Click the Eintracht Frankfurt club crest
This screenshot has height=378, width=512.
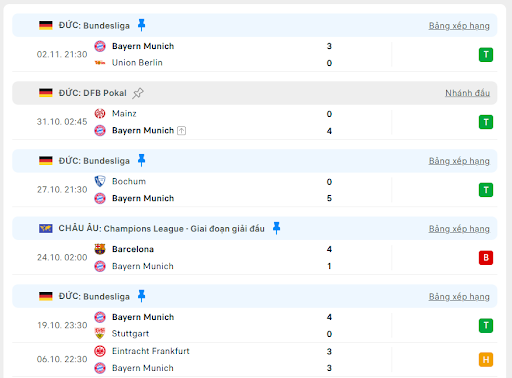[100, 351]
